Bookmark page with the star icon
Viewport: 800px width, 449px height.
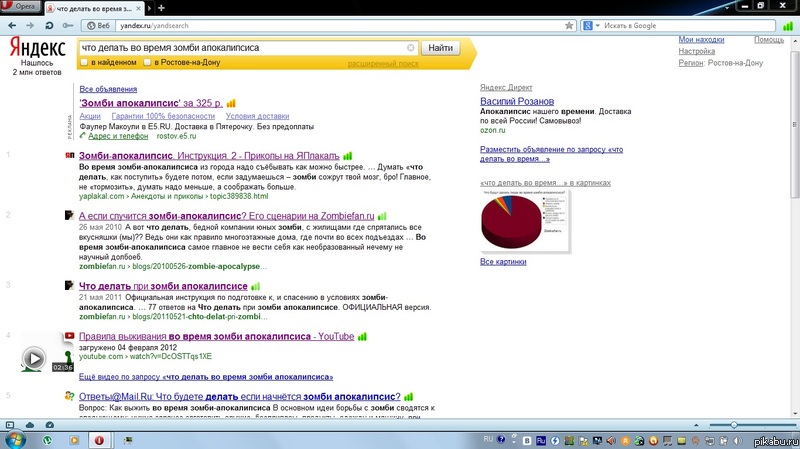(x=569, y=26)
